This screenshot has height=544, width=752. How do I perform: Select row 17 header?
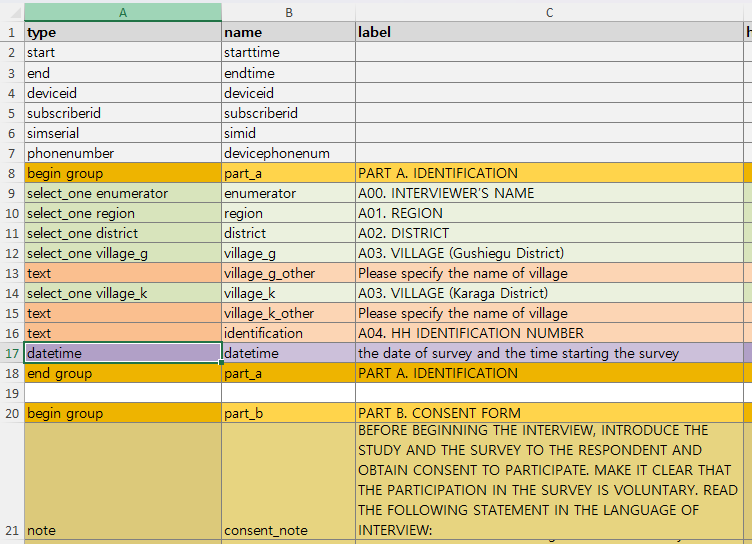(x=12, y=354)
